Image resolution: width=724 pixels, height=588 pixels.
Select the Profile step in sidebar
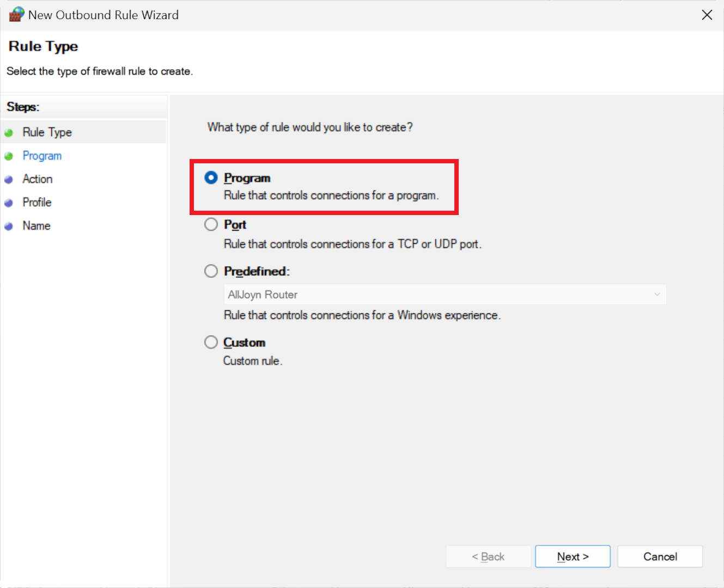pos(37,203)
